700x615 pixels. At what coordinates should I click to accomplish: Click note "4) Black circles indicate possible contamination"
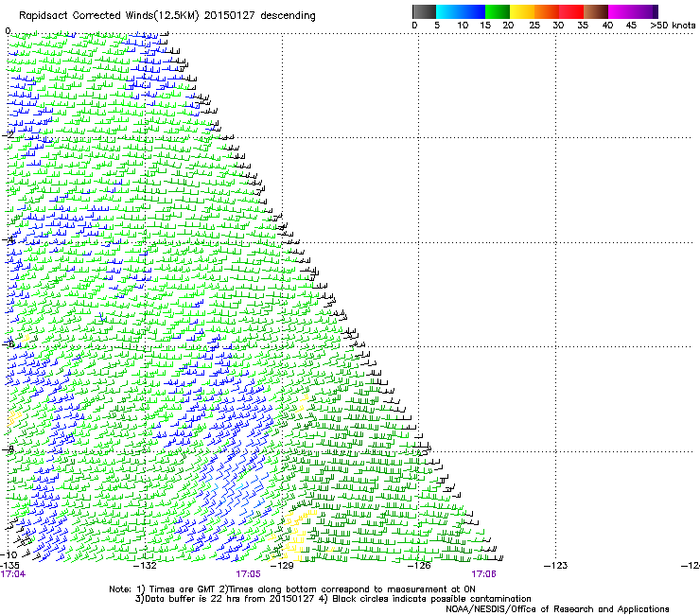tap(426, 599)
